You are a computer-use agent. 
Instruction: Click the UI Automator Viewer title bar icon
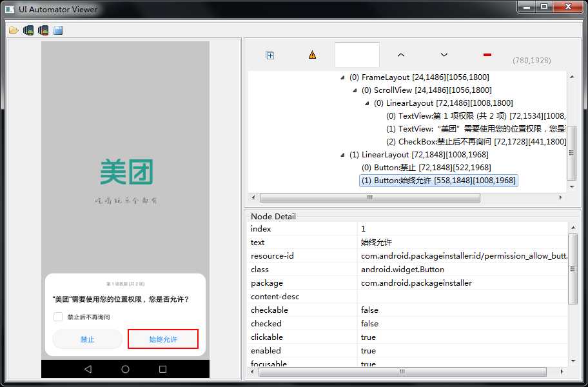pos(10,9)
